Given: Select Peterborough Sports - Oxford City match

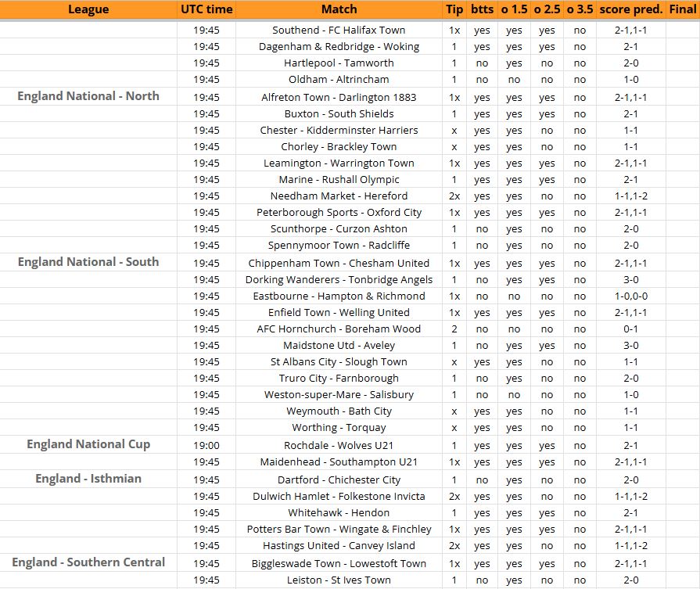Looking at the screenshot, I should click(339, 213).
